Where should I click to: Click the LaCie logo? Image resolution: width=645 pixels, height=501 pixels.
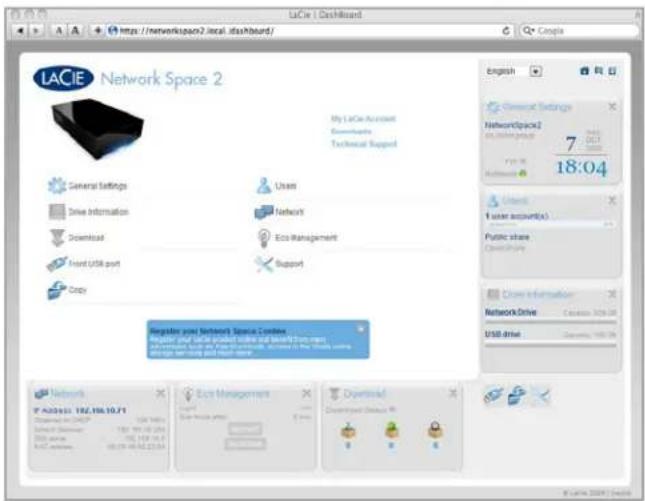tap(63, 78)
